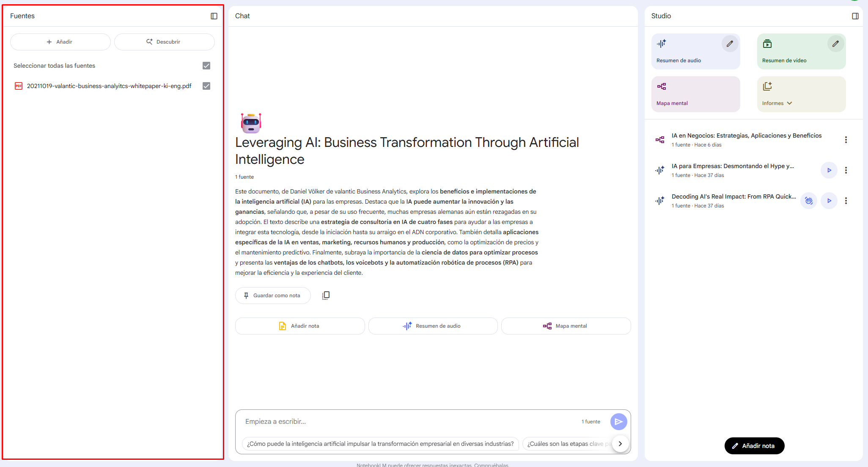Click the Añadir source button

tap(60, 42)
